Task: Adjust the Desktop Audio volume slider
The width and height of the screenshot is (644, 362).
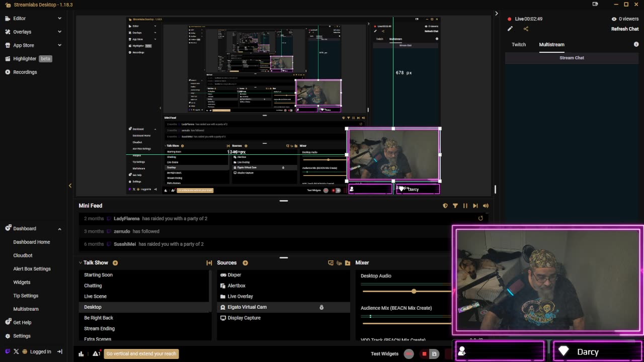Action: pos(414,291)
